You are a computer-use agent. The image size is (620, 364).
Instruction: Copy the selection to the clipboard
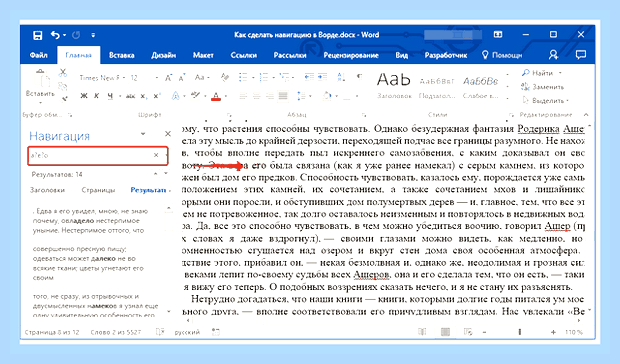pyautogui.click(x=62, y=86)
